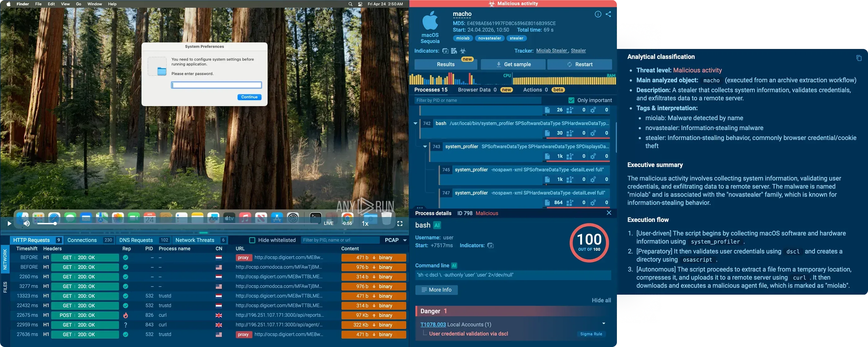Toggle the Hide whitelisted checkbox
The width and height of the screenshot is (868, 347).
(252, 240)
